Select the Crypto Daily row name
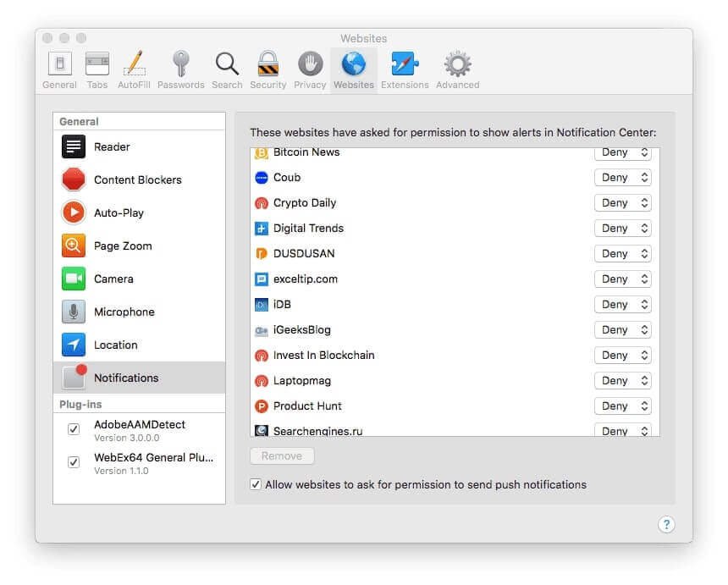 click(305, 203)
